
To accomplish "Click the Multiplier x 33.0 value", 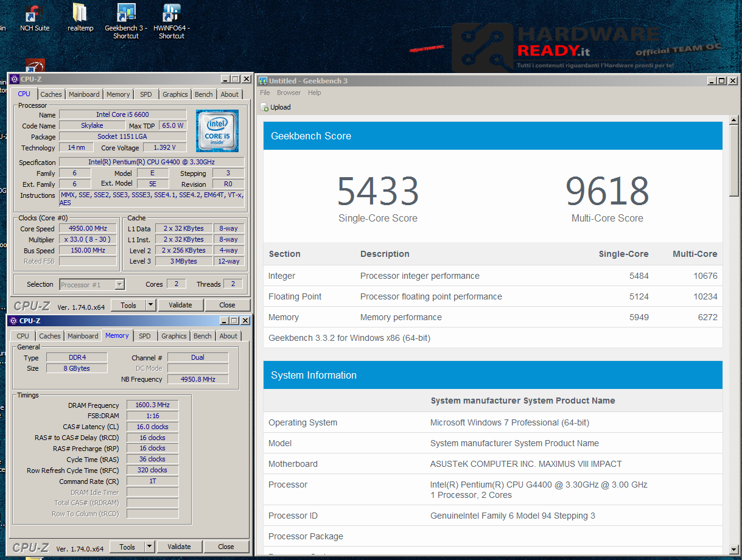I will click(x=88, y=240).
